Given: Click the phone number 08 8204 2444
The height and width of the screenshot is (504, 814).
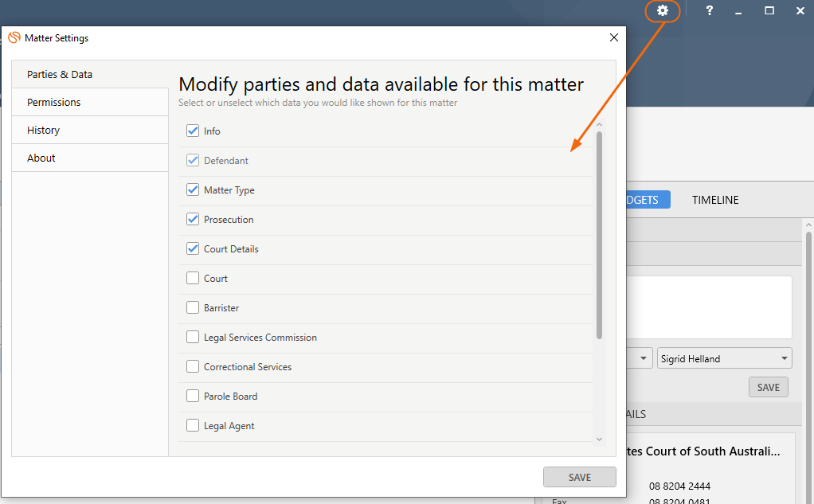Looking at the screenshot, I should point(679,486).
